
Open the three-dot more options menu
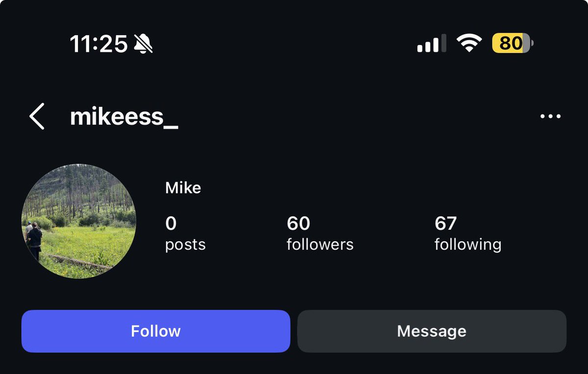tap(550, 117)
